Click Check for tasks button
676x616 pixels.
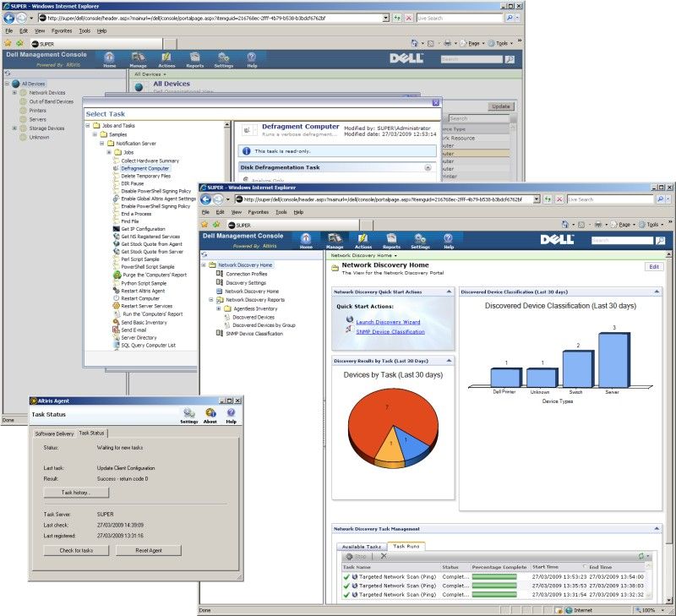(76, 550)
